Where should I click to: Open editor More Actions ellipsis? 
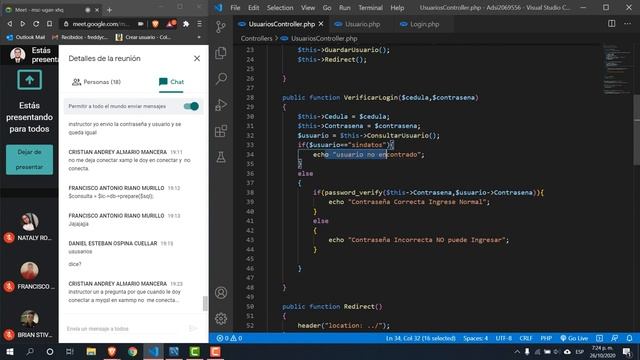(x=627, y=24)
